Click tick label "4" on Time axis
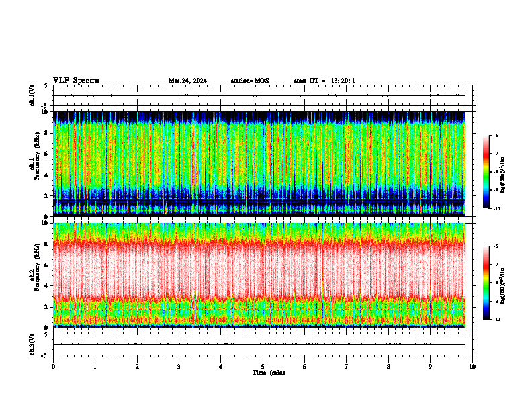The image size is (532, 411). [221, 367]
